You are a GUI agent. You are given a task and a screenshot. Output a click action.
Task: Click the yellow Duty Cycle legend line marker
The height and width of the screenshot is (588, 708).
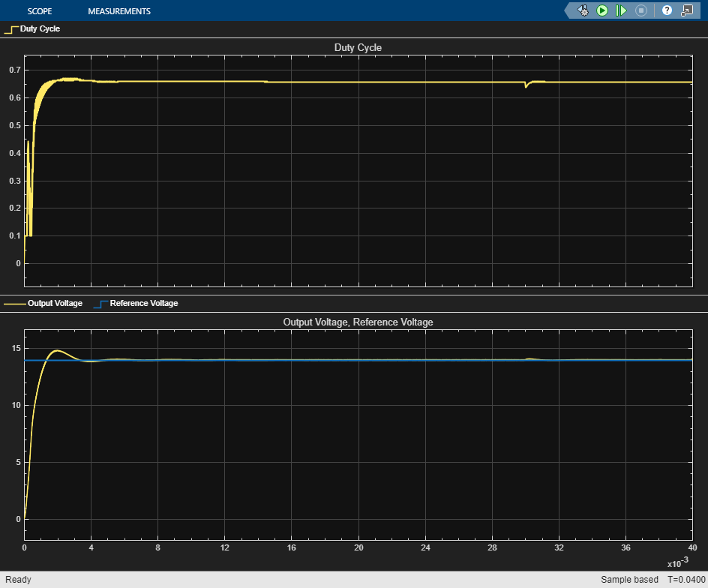coord(11,29)
